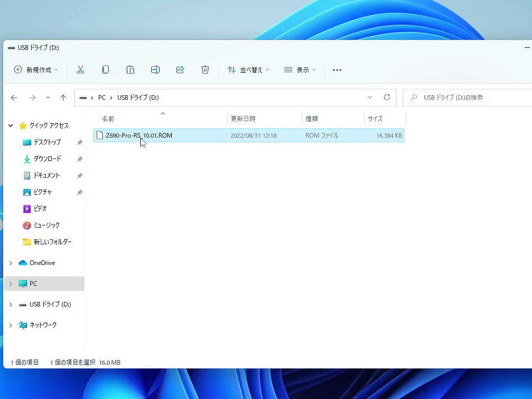Click the Share icon in toolbar

tap(180, 70)
